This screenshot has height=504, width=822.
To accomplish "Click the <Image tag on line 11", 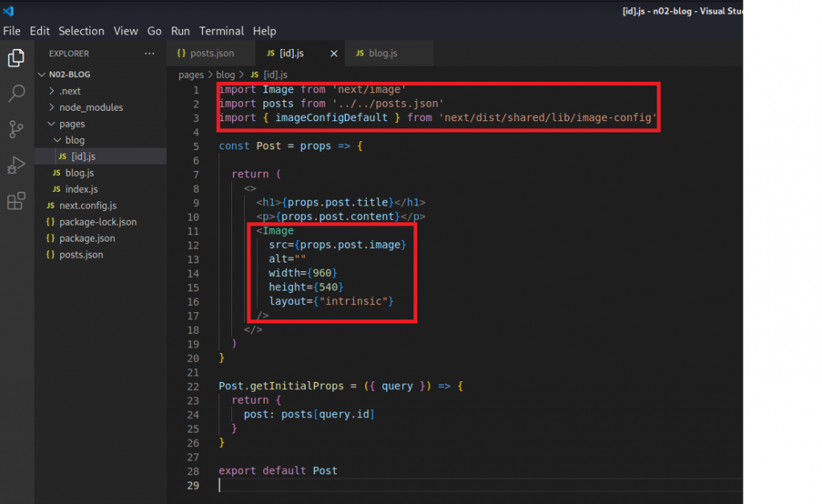I will tap(275, 230).
